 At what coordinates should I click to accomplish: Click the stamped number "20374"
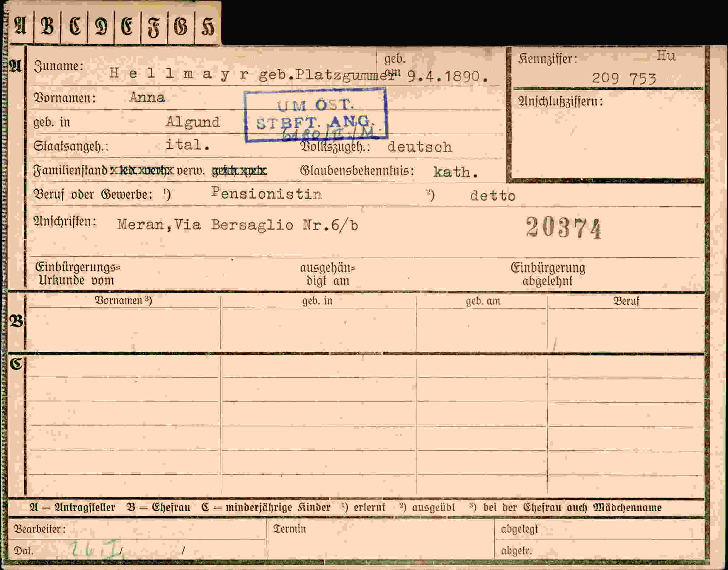[x=564, y=227]
